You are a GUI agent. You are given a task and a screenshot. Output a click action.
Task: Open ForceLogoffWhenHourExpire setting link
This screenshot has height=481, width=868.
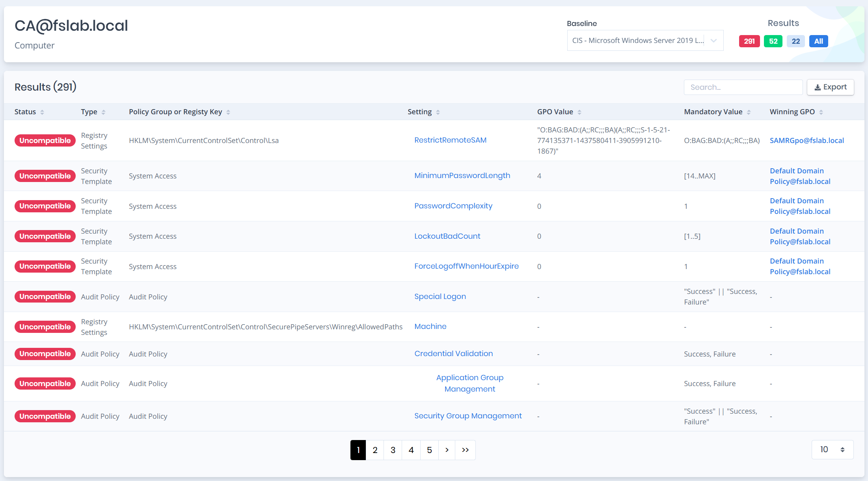[x=466, y=266]
